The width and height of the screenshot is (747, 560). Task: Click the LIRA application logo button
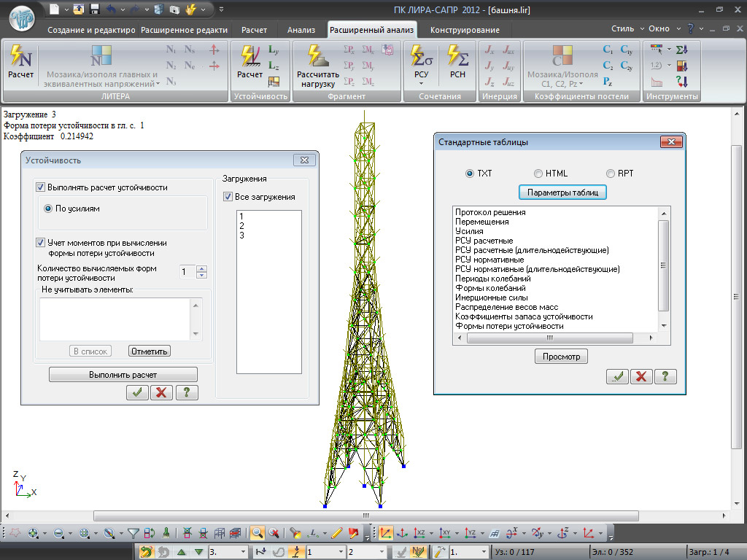pyautogui.click(x=20, y=18)
